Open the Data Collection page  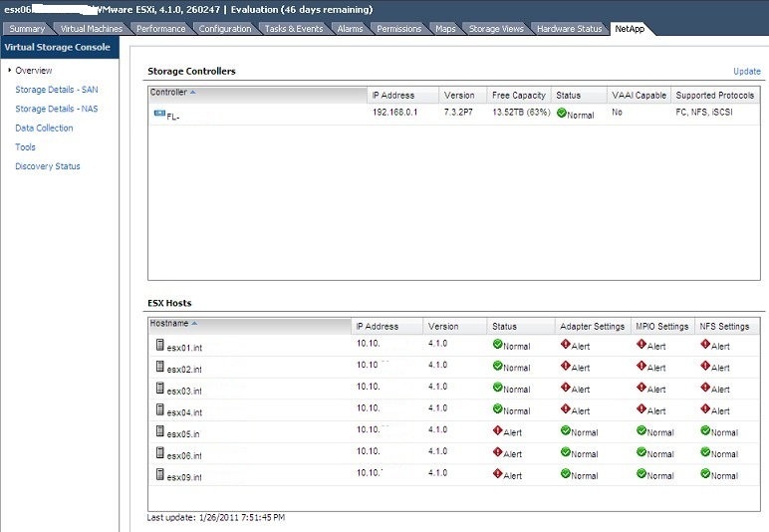(44, 128)
